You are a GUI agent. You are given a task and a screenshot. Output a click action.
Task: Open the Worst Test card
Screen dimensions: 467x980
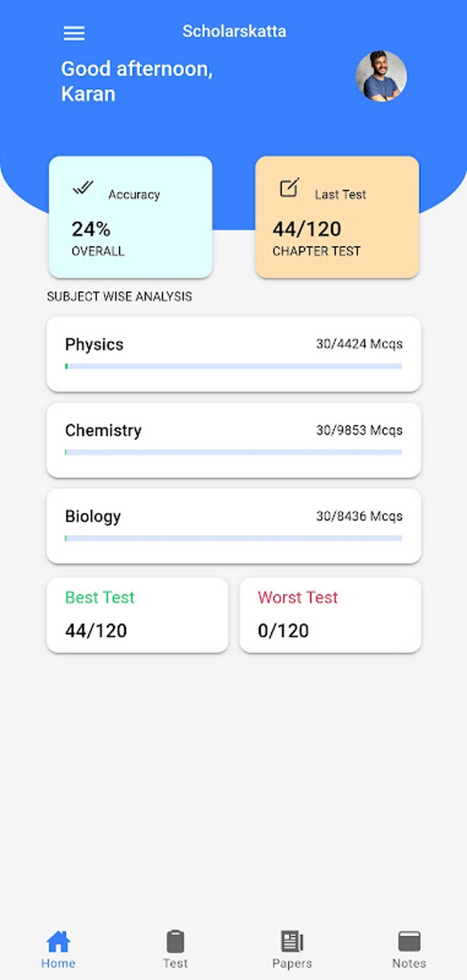[x=330, y=615]
